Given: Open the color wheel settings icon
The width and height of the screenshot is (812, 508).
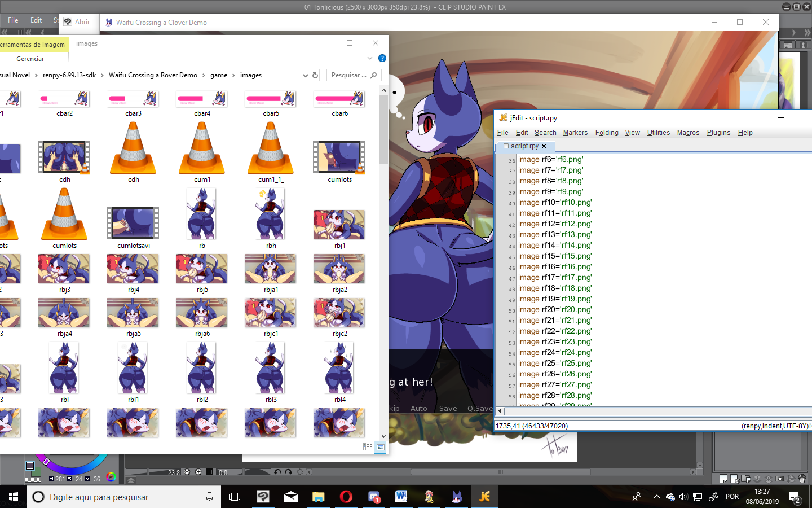Looking at the screenshot, I should (111, 477).
